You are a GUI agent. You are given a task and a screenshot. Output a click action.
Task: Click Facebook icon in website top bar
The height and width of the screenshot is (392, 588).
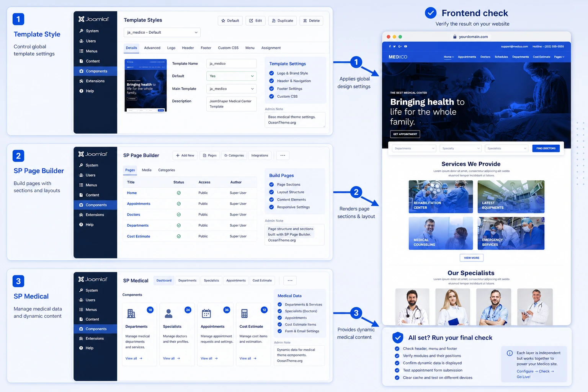[x=390, y=46]
